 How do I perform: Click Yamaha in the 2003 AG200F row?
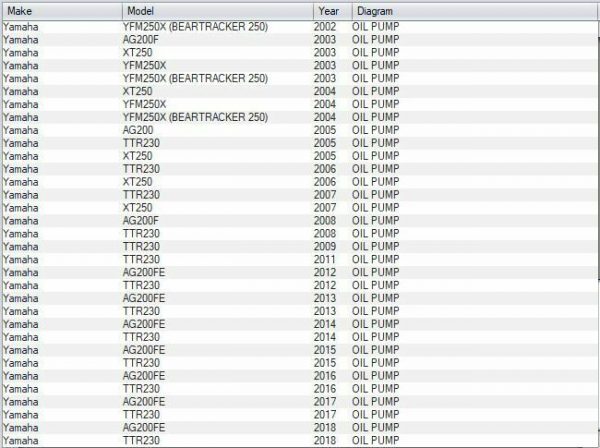click(21, 40)
